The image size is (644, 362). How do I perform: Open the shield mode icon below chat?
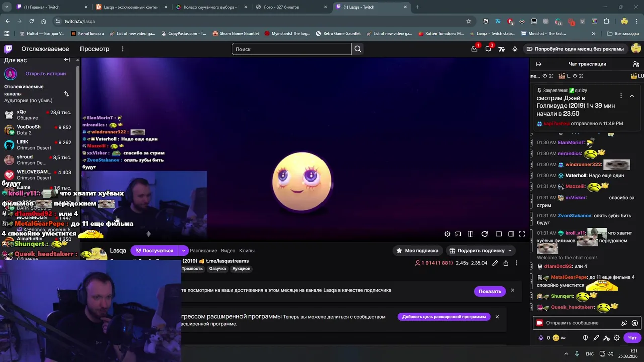tap(585, 338)
